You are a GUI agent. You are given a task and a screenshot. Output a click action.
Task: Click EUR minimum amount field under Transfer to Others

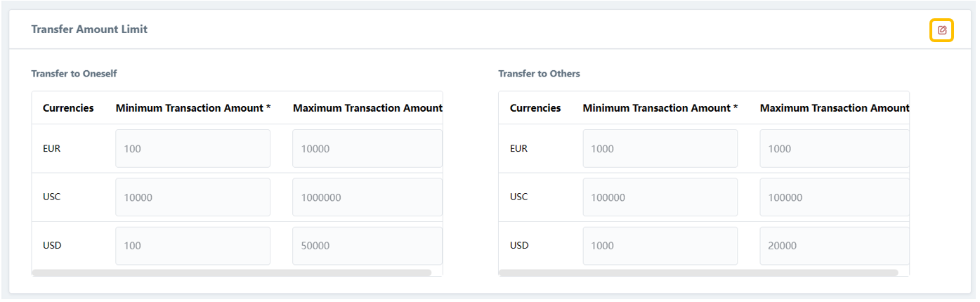point(660,149)
